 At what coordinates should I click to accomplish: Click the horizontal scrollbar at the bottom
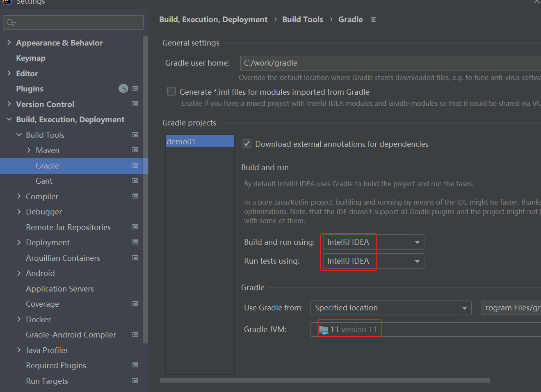pos(325,381)
